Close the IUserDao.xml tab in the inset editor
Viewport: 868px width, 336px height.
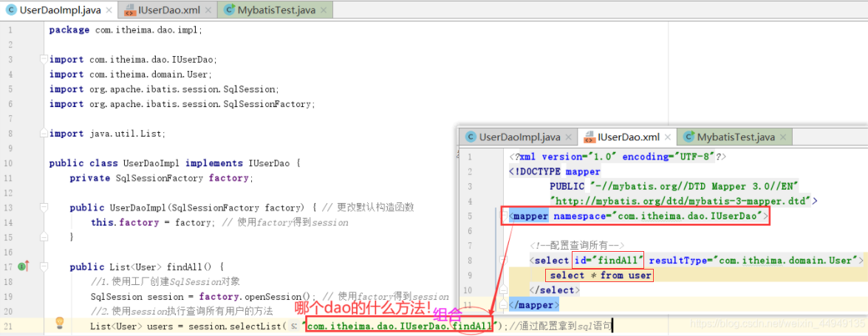click(x=668, y=137)
